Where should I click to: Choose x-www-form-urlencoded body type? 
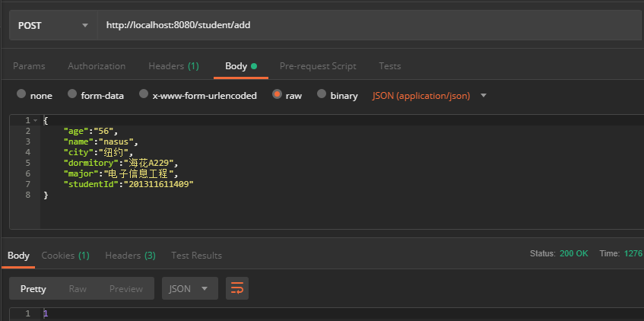[x=142, y=95]
